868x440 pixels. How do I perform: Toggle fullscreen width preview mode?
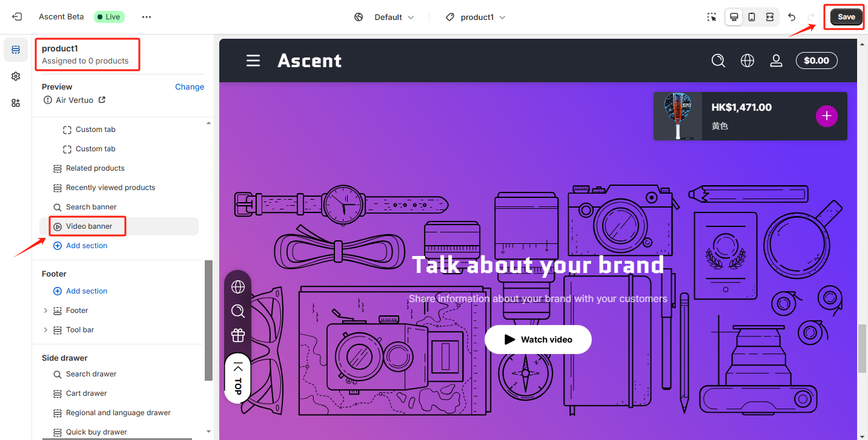coord(770,17)
